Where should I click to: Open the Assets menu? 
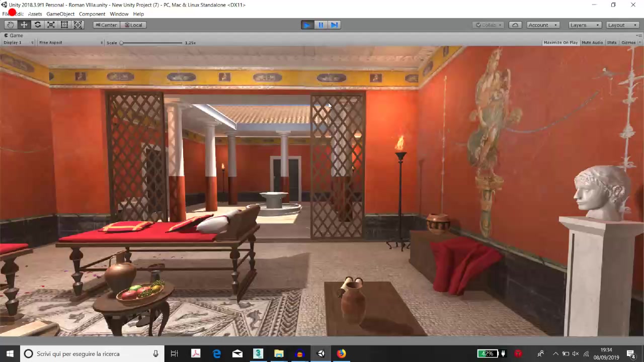coord(35,14)
